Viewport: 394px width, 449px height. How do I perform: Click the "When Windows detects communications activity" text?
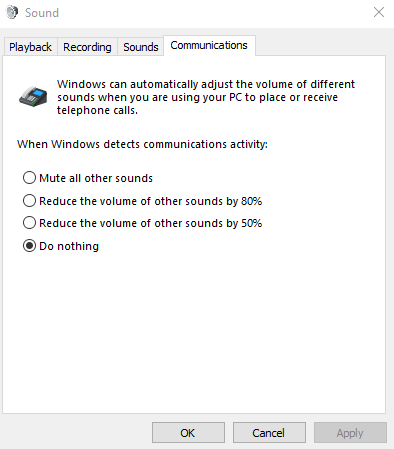142,144
